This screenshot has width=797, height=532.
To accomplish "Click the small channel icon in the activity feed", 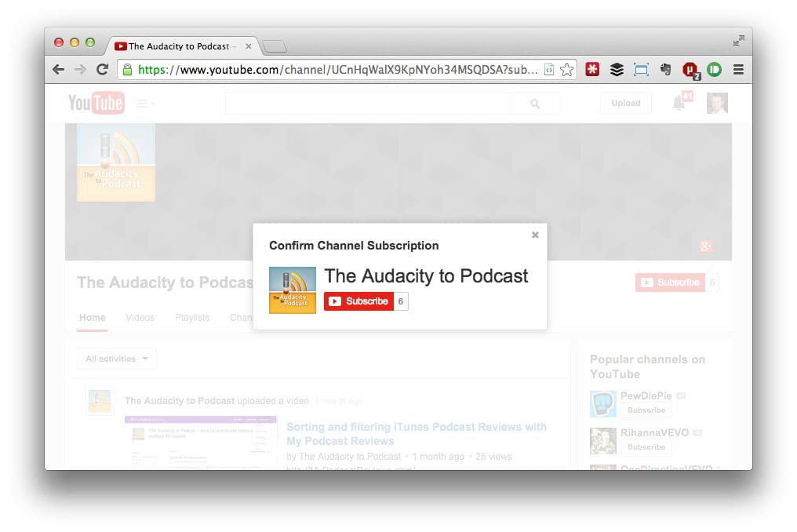I will 100,401.
